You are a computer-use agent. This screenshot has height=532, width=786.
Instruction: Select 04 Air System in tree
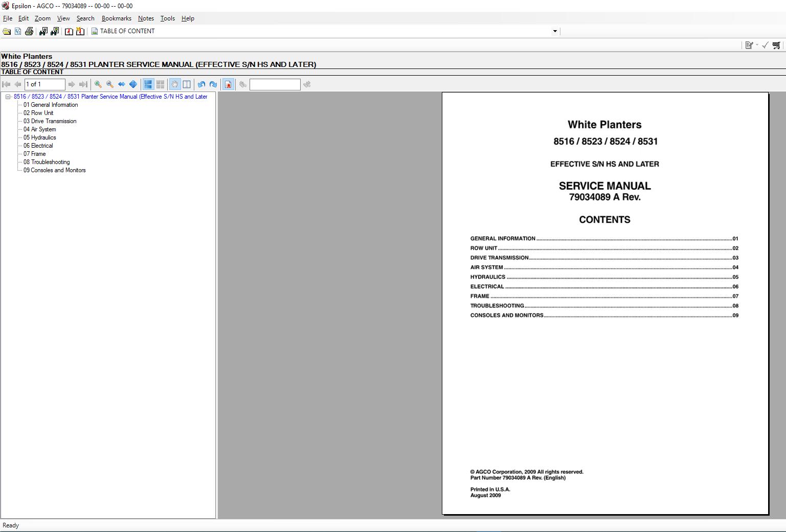[40, 129]
